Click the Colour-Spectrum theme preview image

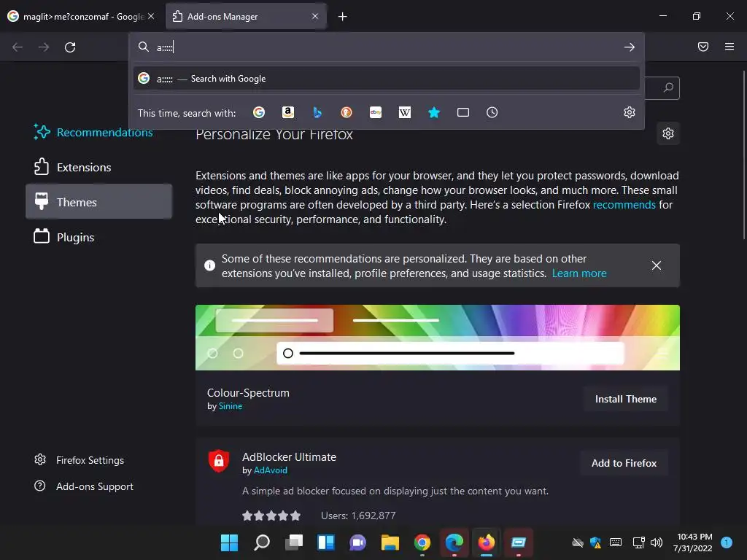tap(438, 338)
